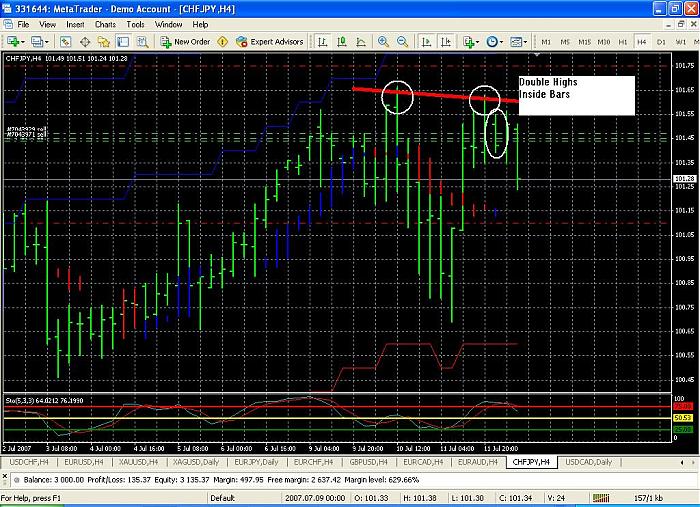Screen dimensions: 700x507
Task: Toggle the Terminal panel icon
Action: (123, 42)
